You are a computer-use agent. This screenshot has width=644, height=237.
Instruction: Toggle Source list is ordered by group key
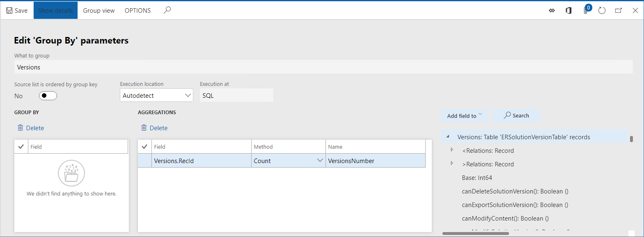[x=48, y=96]
